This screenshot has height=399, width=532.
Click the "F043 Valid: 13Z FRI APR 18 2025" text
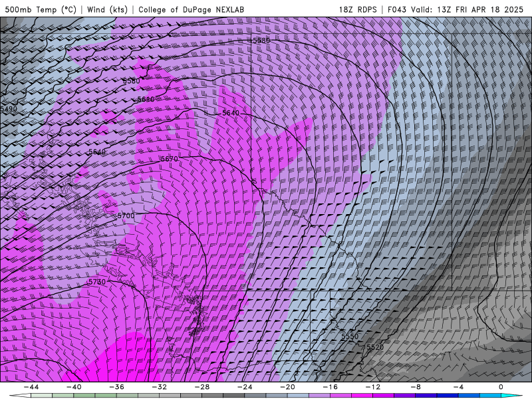(456, 9)
